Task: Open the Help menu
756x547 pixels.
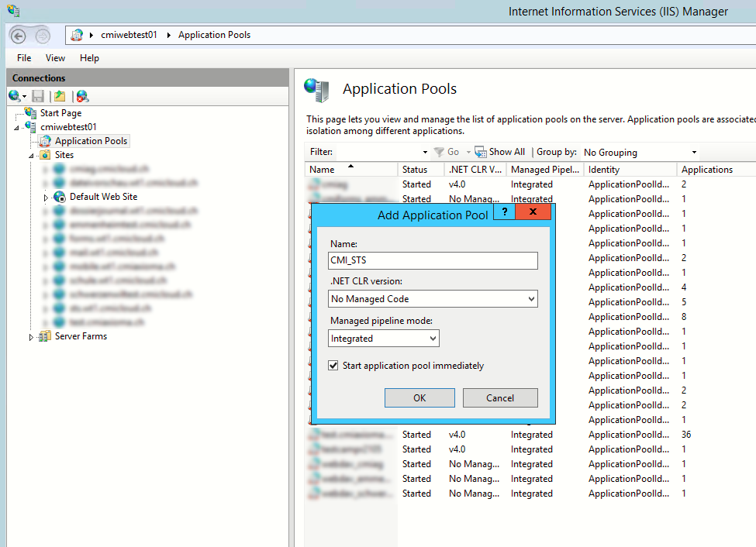Action: click(x=89, y=57)
